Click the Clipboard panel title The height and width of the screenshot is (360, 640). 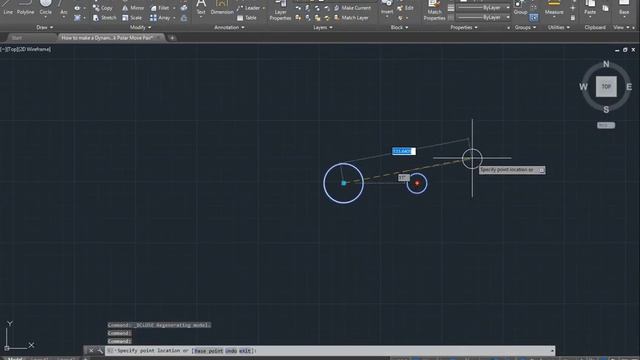(x=595, y=27)
